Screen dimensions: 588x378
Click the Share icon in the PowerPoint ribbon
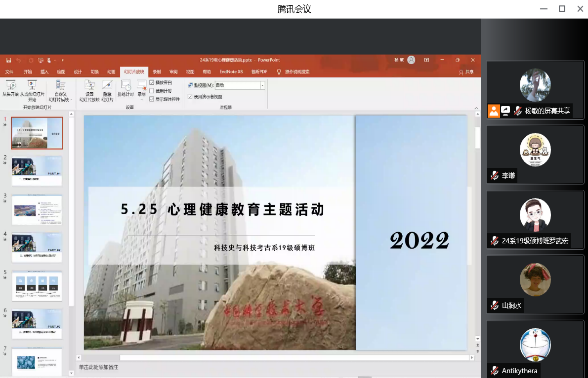[x=466, y=72]
